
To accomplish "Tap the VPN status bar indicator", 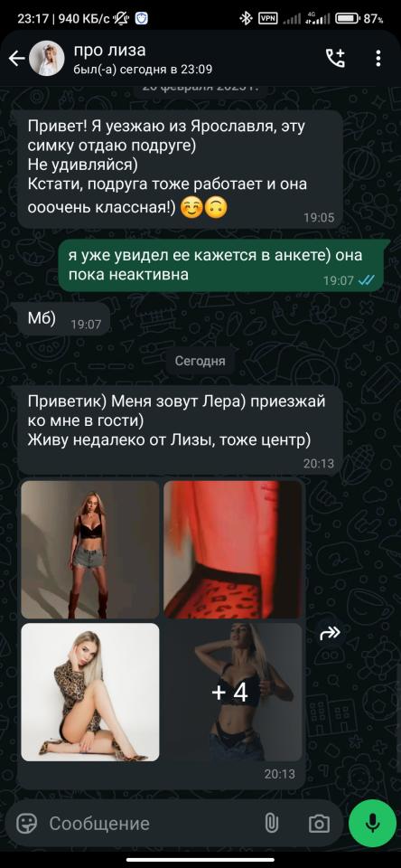I will click(267, 19).
